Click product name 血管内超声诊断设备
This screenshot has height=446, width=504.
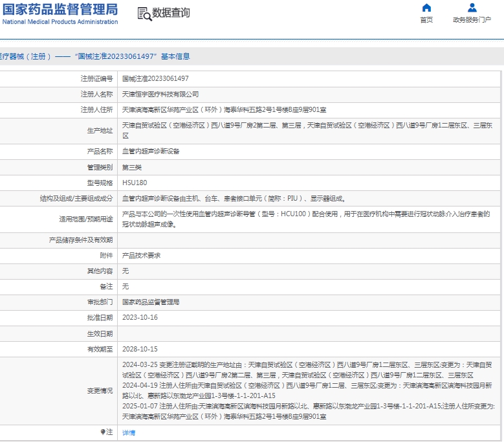pyautogui.click(x=151, y=151)
